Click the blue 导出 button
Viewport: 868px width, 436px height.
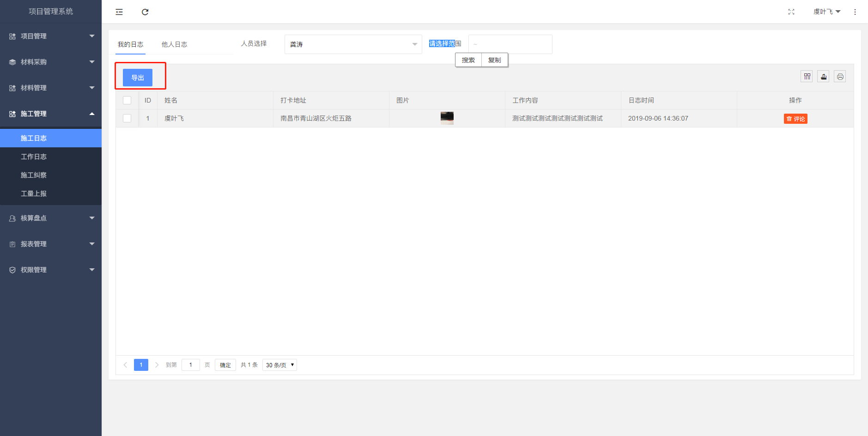[138, 78]
